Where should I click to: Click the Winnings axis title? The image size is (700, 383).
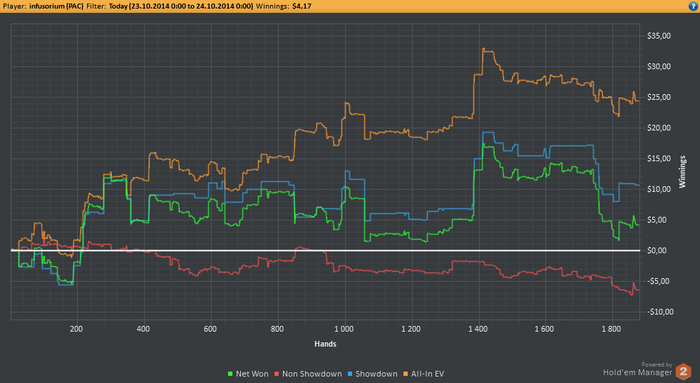(682, 172)
